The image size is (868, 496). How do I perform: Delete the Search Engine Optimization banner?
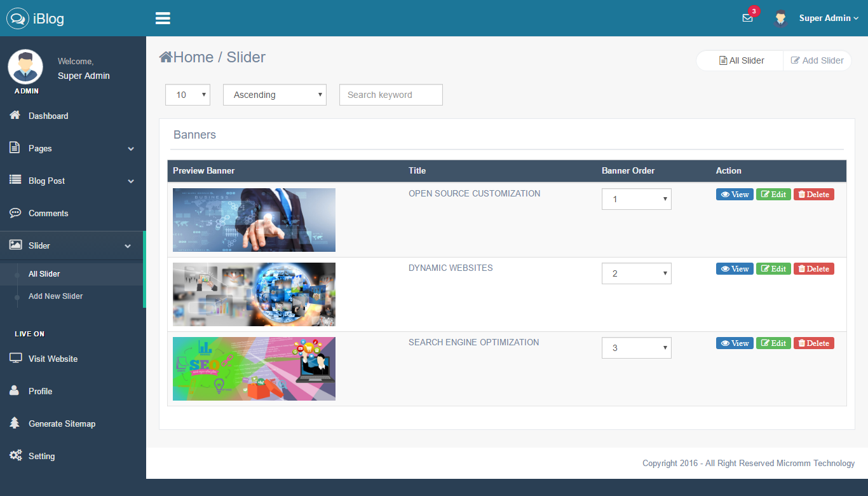pos(813,343)
